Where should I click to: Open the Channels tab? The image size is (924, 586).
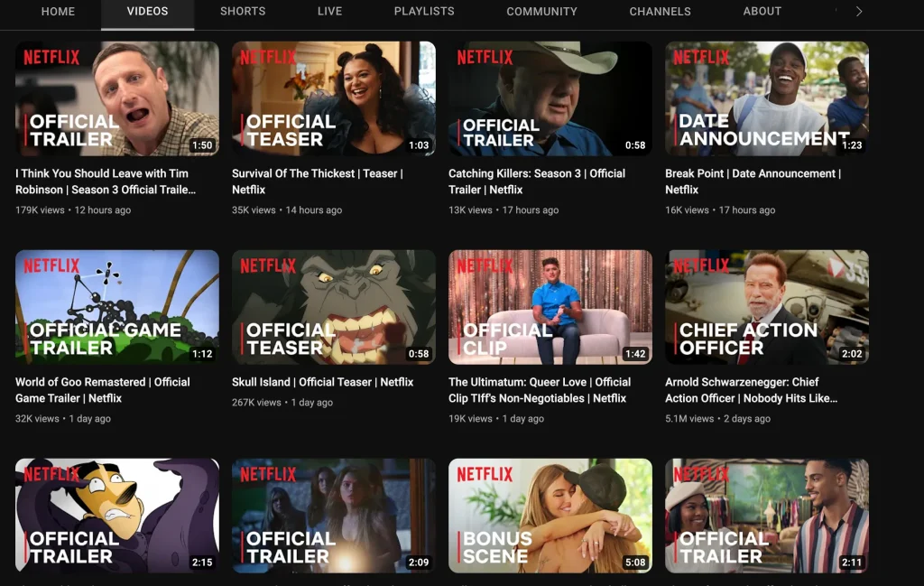pos(660,12)
